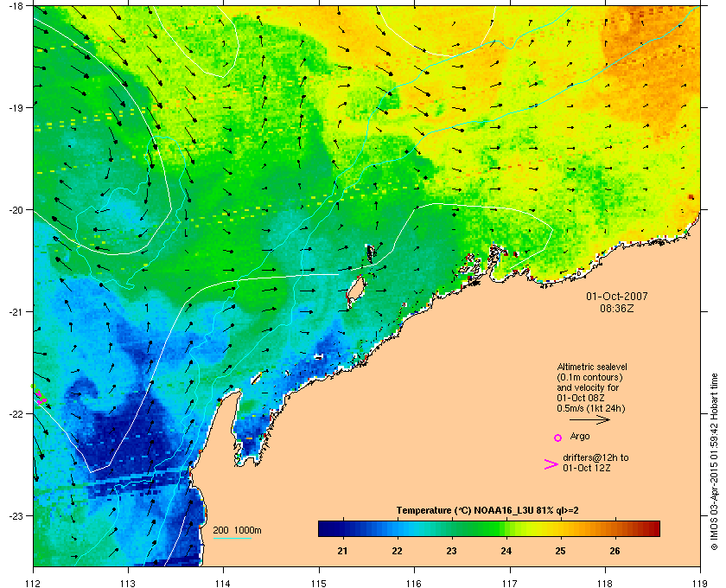
Task: Click latitude axis label -20
Action: pos(15,210)
